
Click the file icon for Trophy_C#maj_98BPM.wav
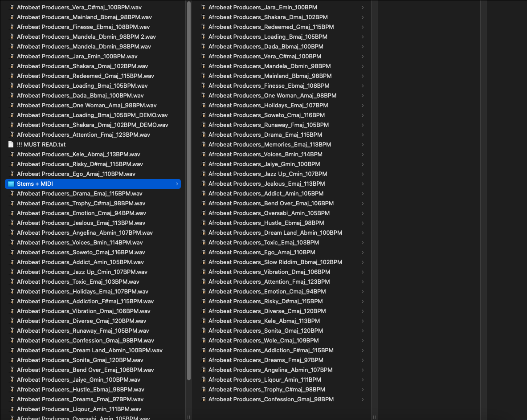12,203
